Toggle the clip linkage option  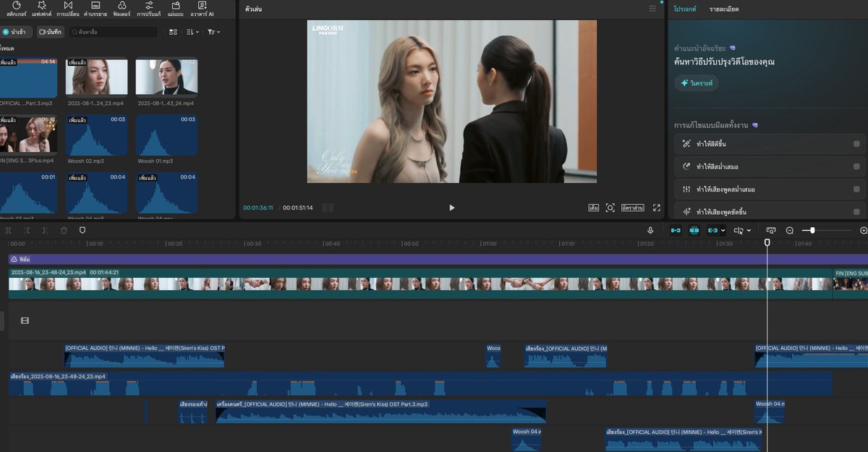[x=712, y=230]
